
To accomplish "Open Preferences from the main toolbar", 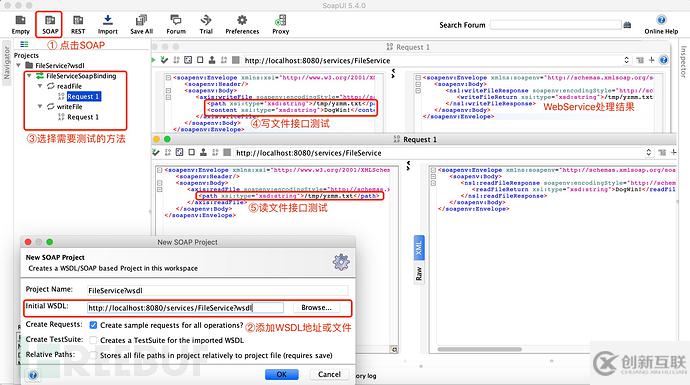I will coord(242,25).
